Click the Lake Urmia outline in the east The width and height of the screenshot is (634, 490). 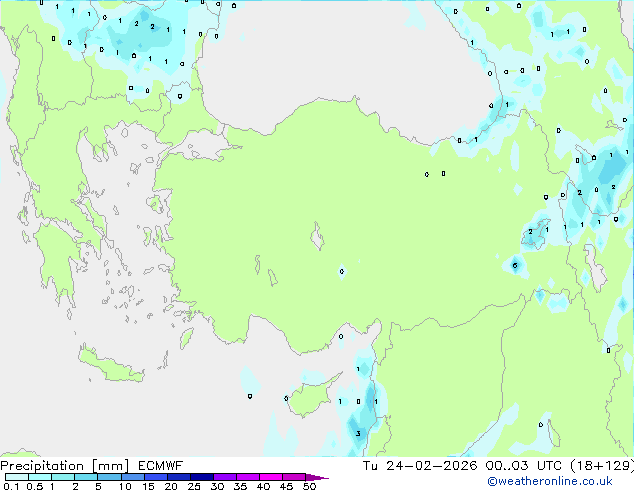[594, 268]
